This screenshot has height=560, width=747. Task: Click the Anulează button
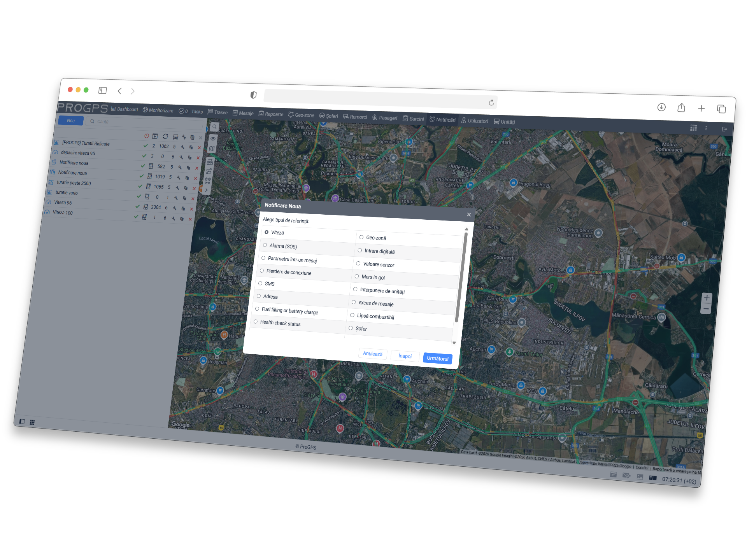372,353
